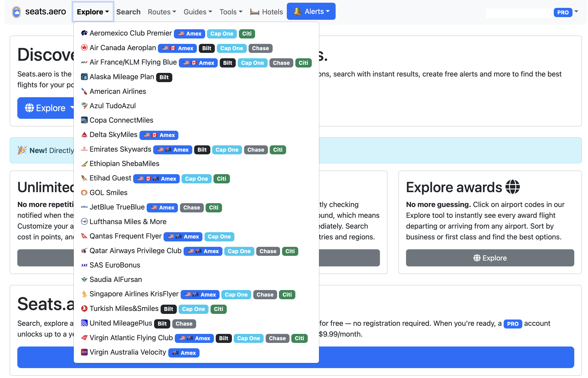The height and width of the screenshot is (378, 588).
Task: Click Cap One badge beside Turkish Miles&Smiles
Action: click(x=193, y=309)
